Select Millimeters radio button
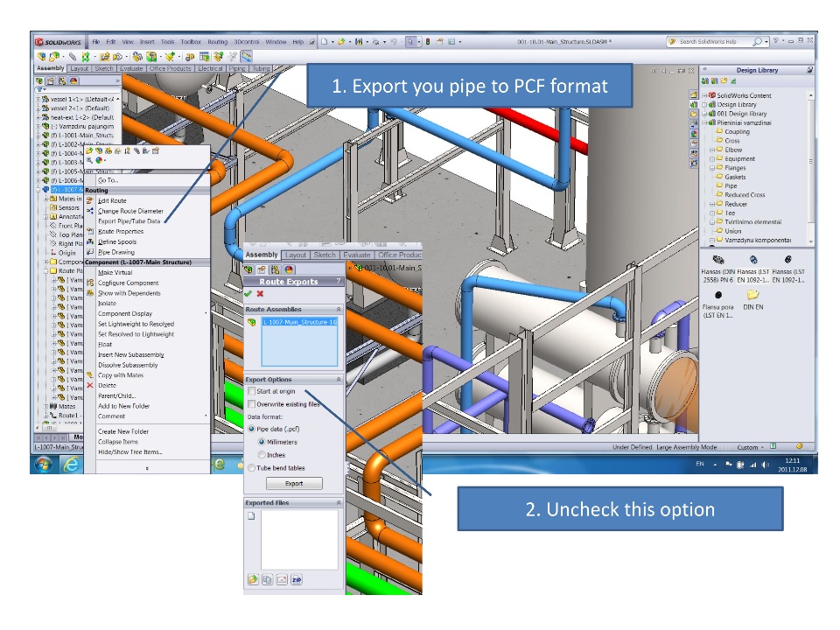Screen dimensions: 840x630 [262, 442]
